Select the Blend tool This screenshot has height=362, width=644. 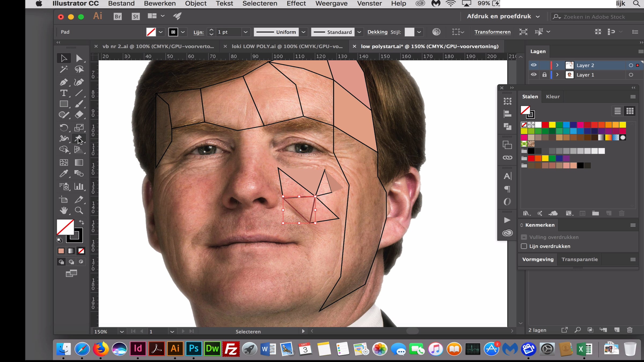[x=79, y=173]
